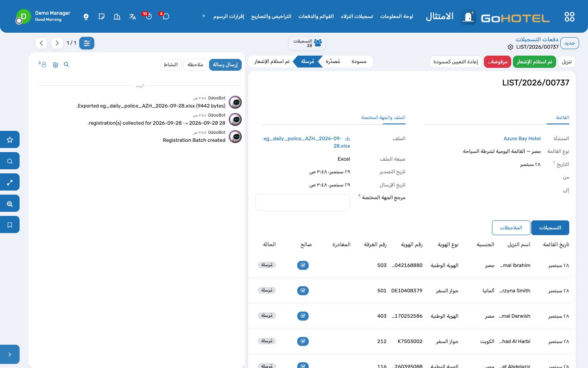Open Azure Bay Hotel link
Viewport: 588px width, 368px height.
pos(522,139)
